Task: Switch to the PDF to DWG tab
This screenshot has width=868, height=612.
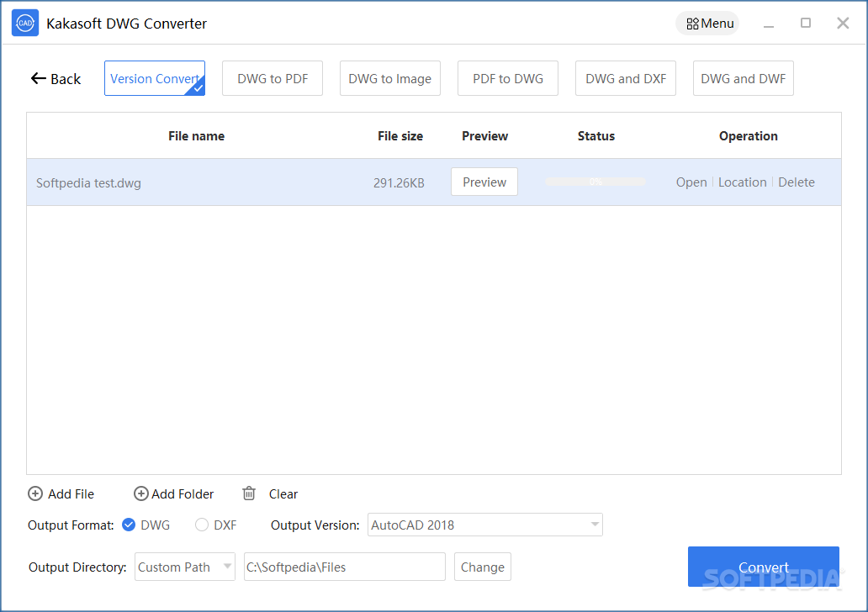Action: [508, 78]
